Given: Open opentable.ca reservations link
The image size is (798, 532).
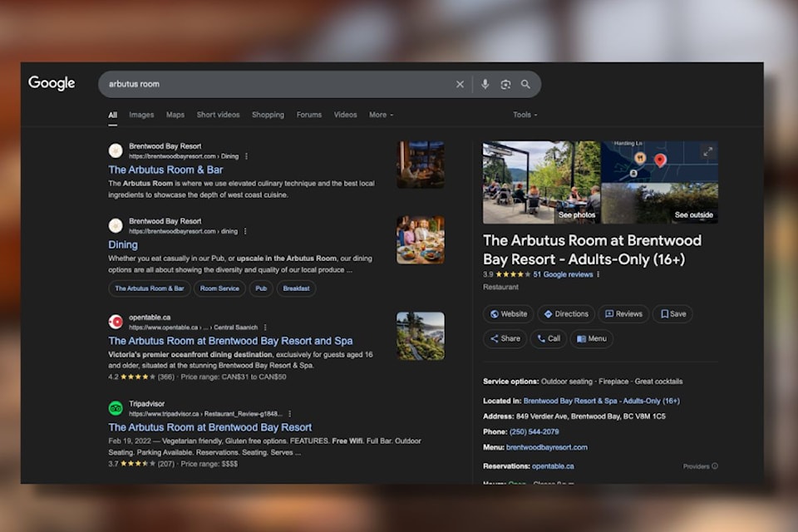Looking at the screenshot, I should click(x=553, y=466).
